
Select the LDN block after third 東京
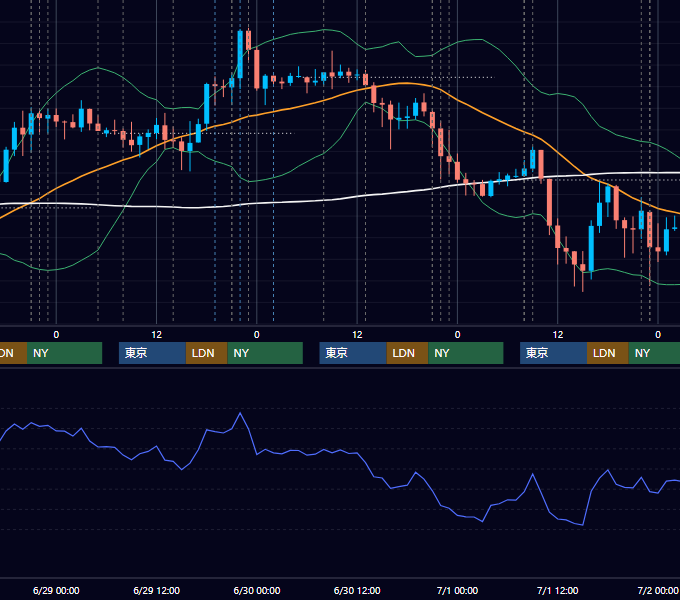[608, 353]
